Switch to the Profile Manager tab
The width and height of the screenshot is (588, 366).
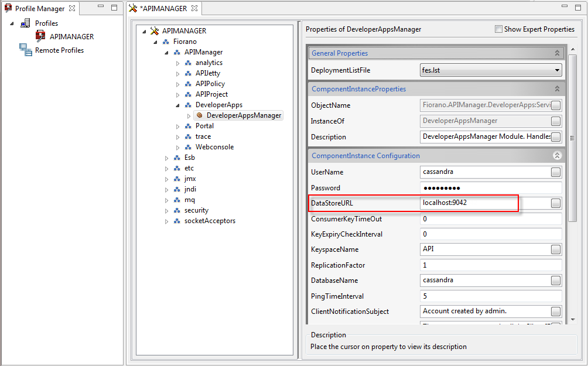[x=40, y=9]
